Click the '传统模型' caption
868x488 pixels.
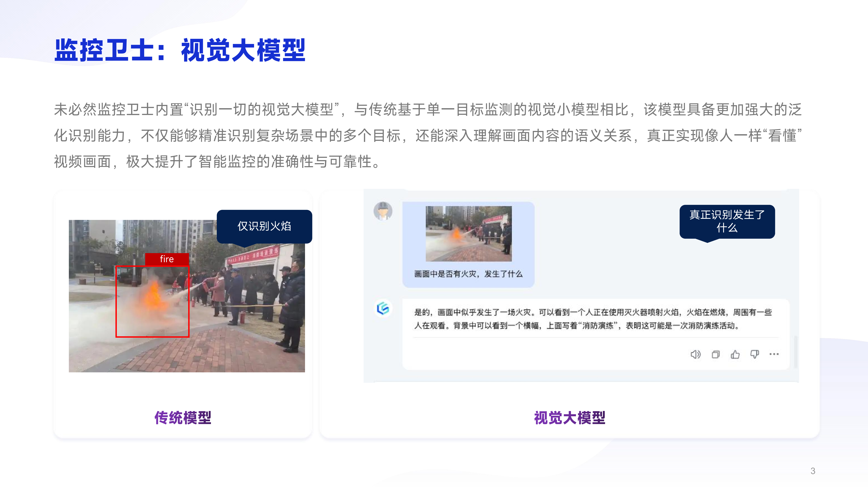click(183, 418)
